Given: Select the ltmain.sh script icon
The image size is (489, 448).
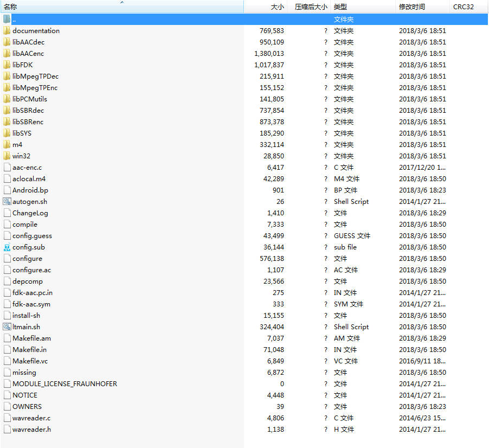Looking at the screenshot, I should coord(7,327).
